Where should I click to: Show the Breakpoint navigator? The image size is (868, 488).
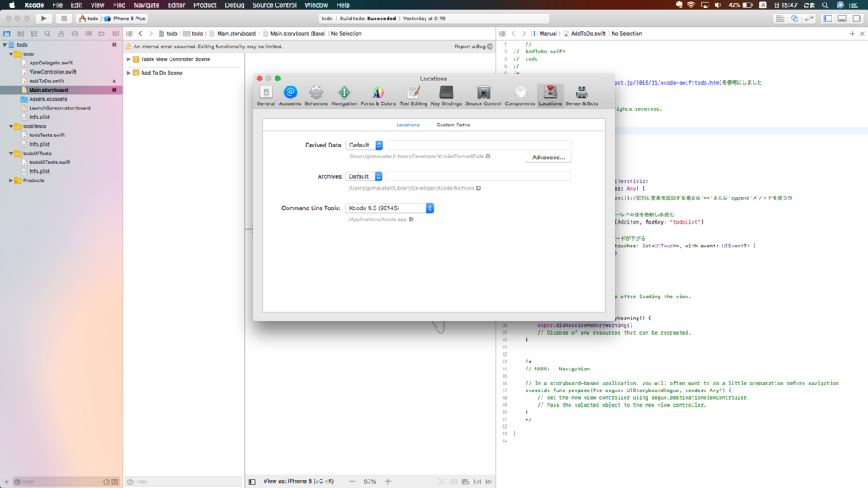tap(102, 34)
